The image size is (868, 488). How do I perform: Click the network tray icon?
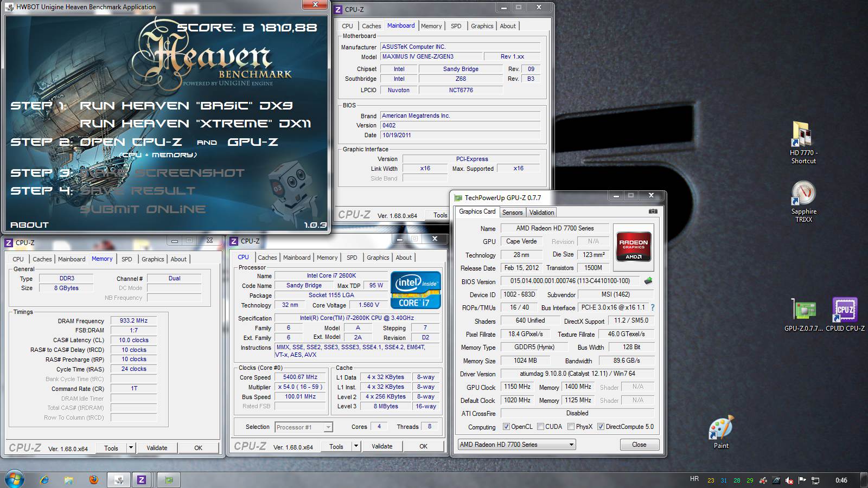click(x=815, y=480)
